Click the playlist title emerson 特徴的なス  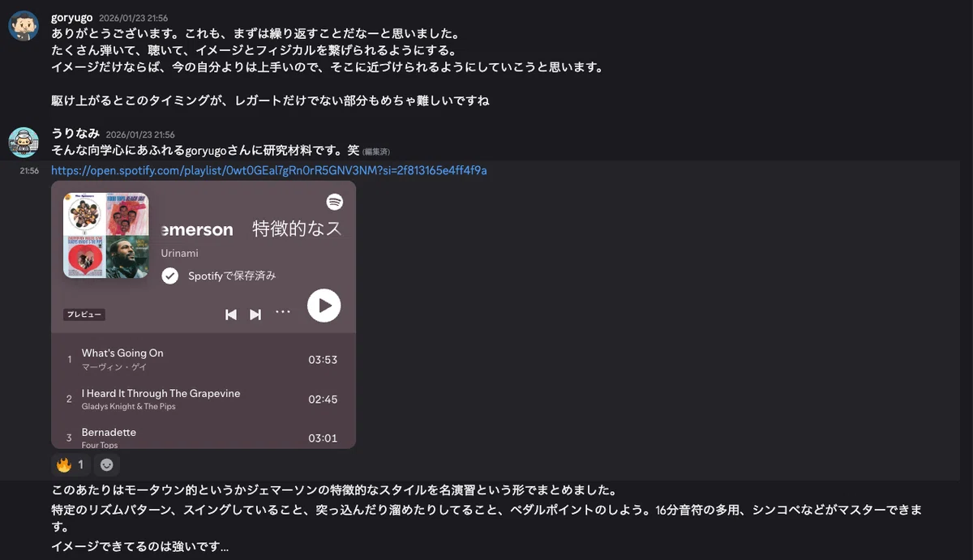(252, 229)
